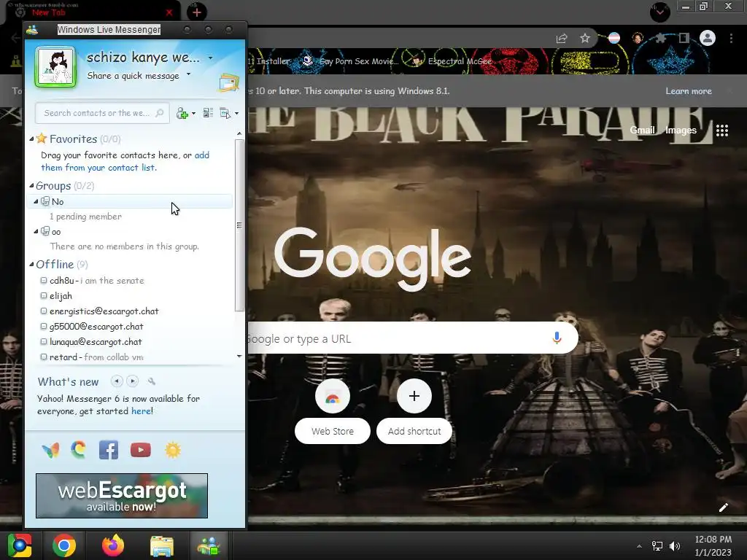
Task: Click the Escargot 'C' icon
Action: pyautogui.click(x=79, y=449)
